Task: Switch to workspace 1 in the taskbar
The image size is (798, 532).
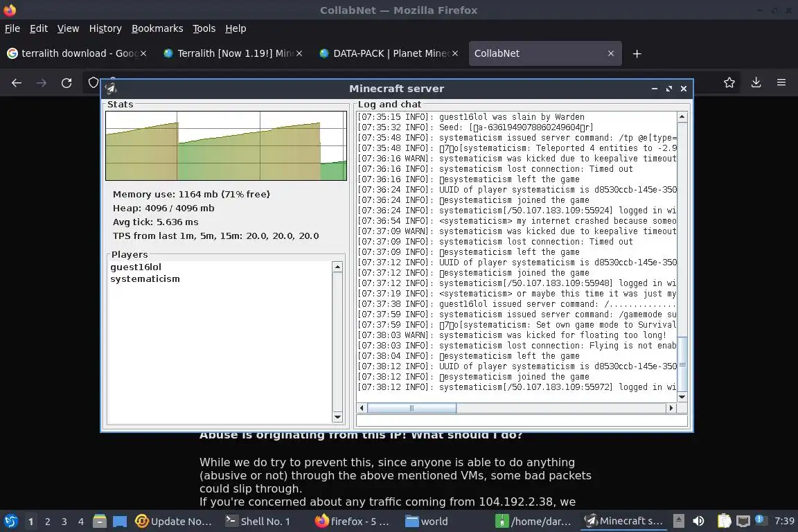Action: point(30,522)
